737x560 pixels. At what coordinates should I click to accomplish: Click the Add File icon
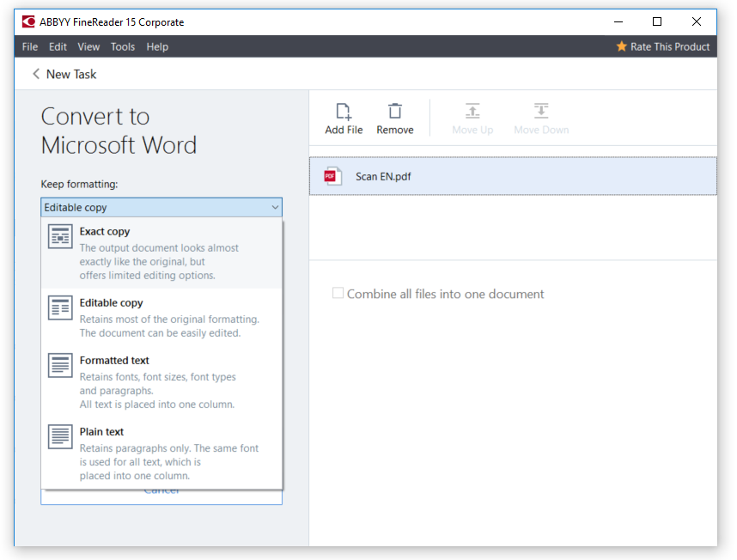pyautogui.click(x=344, y=112)
